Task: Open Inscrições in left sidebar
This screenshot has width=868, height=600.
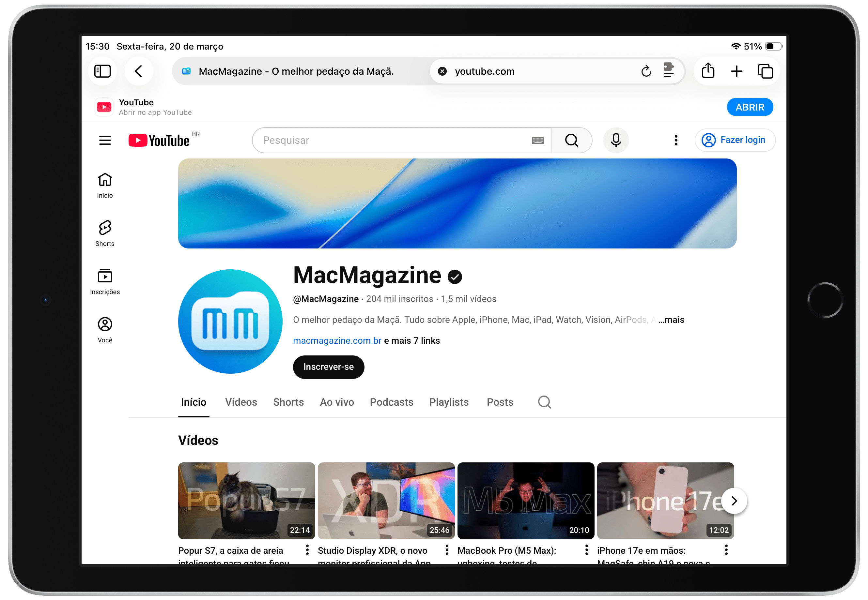Action: pyautogui.click(x=105, y=282)
